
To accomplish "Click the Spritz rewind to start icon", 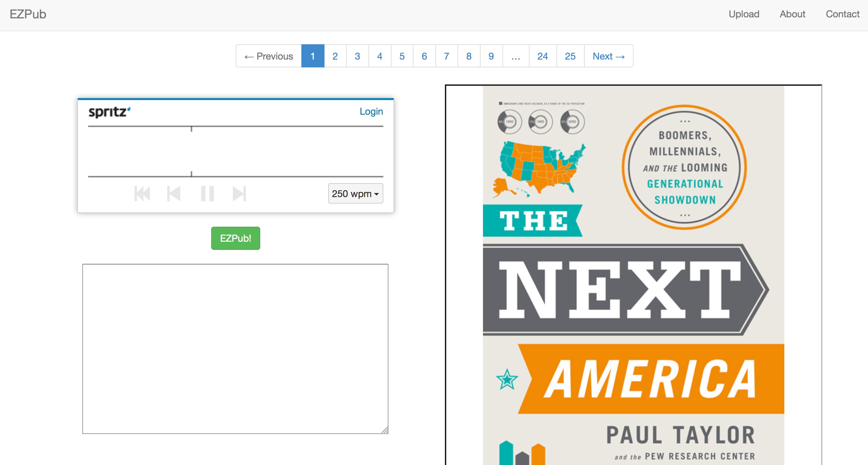I will (142, 194).
